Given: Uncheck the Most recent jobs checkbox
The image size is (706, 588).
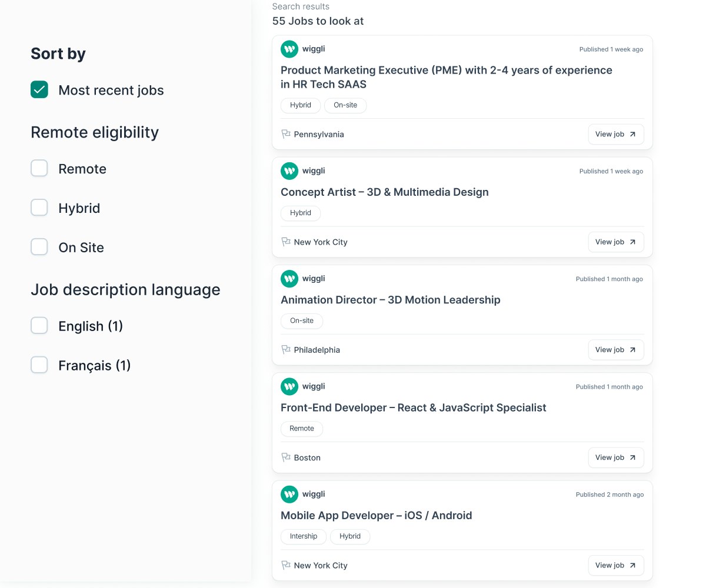Looking at the screenshot, I should pos(39,90).
